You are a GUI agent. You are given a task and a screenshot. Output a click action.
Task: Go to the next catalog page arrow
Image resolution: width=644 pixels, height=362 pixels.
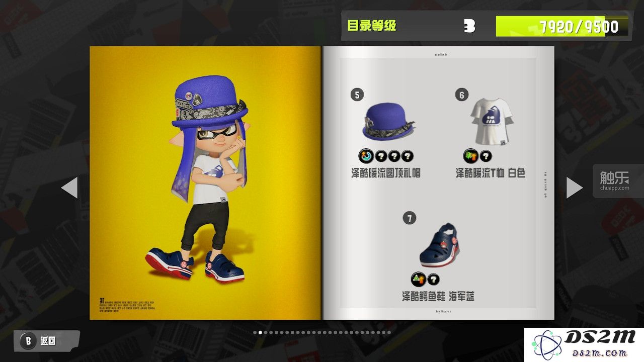575,188
